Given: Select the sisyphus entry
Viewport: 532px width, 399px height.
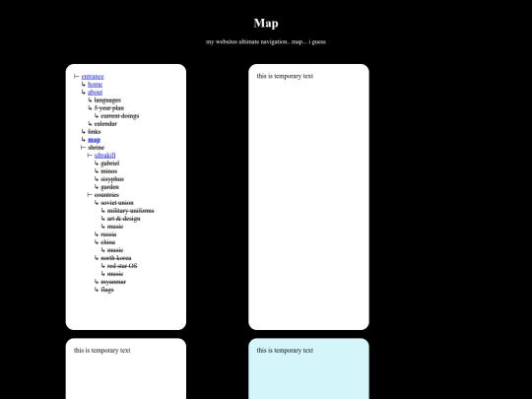Looking at the screenshot, I should click(x=112, y=179).
